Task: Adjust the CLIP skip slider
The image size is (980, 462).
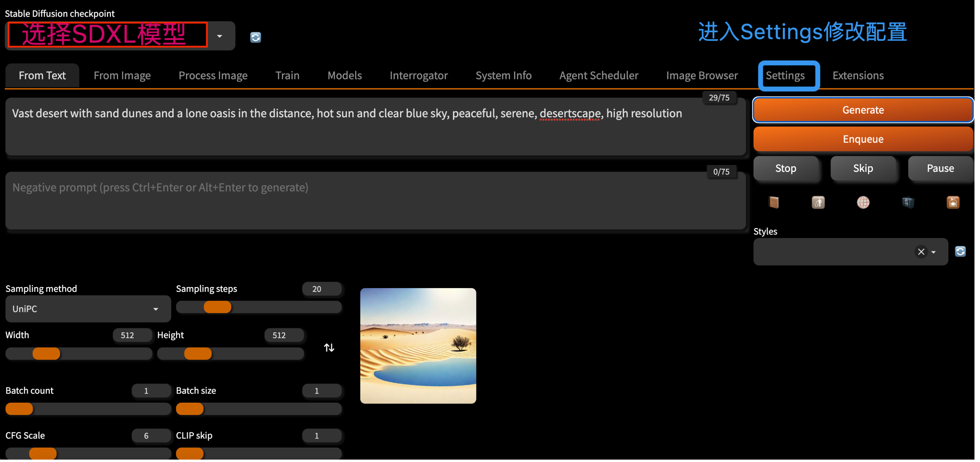Action: (x=259, y=454)
